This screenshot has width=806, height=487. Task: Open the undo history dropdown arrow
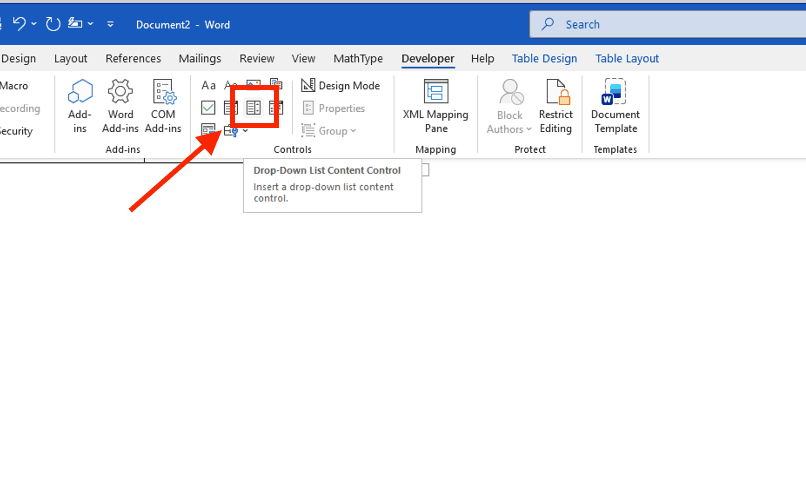click(x=34, y=24)
